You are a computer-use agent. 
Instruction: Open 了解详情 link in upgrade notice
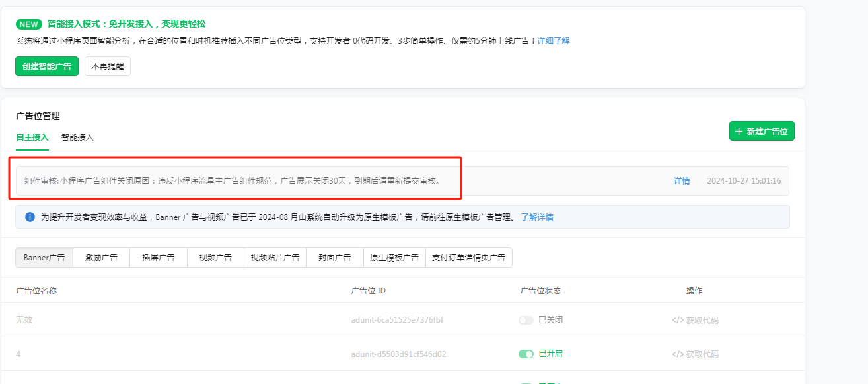(537, 217)
